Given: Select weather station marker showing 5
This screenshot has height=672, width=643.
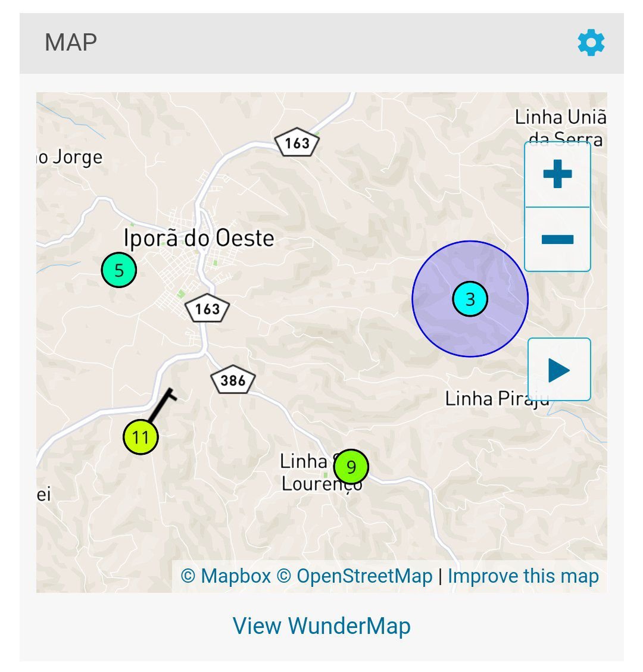Looking at the screenshot, I should pyautogui.click(x=118, y=270).
